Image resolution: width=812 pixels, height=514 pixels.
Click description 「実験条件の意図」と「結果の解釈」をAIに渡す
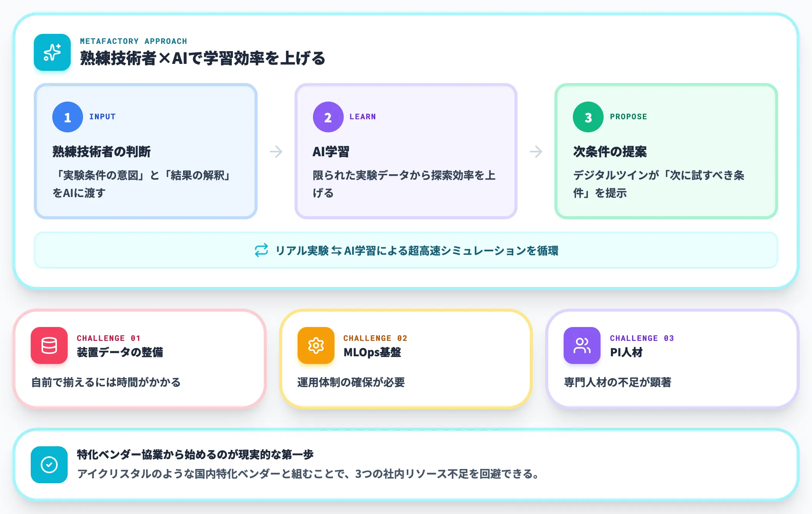142,184
